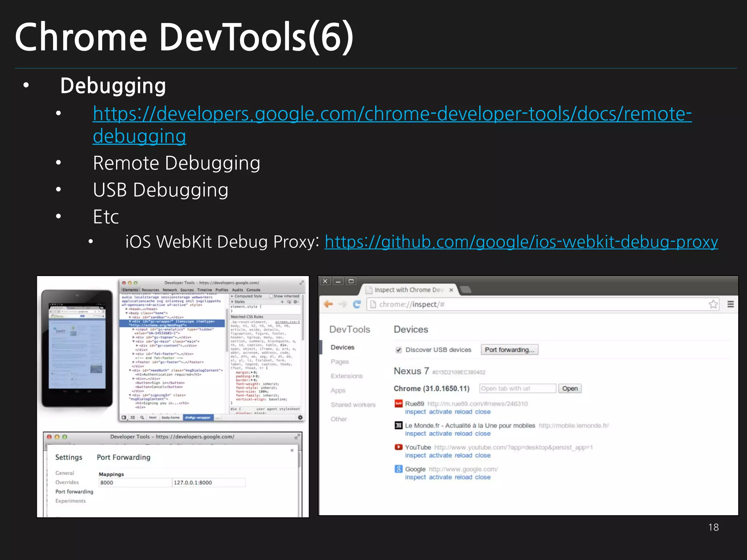The image size is (747, 560).
Task: Bookmark page with the star icon
Action: (x=713, y=304)
